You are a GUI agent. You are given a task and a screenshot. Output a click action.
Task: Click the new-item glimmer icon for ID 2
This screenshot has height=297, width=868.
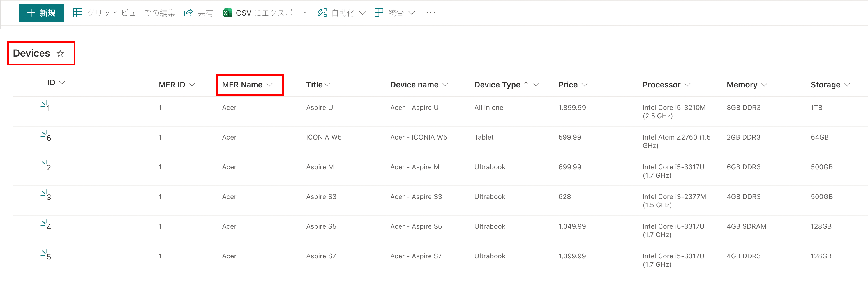pyautogui.click(x=44, y=163)
